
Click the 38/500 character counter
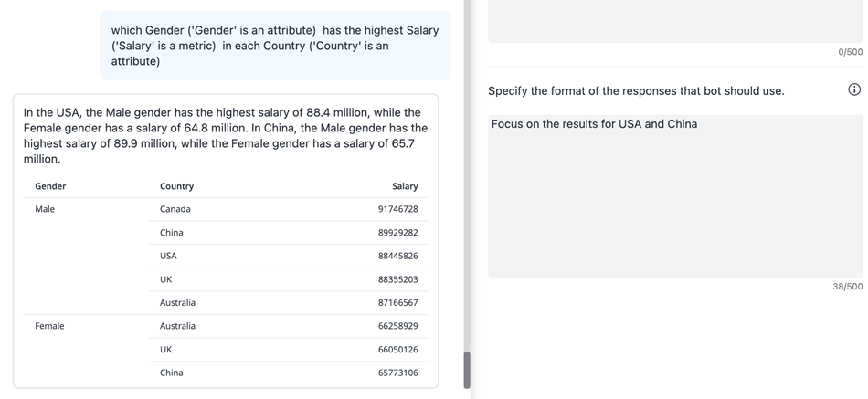coord(847,287)
